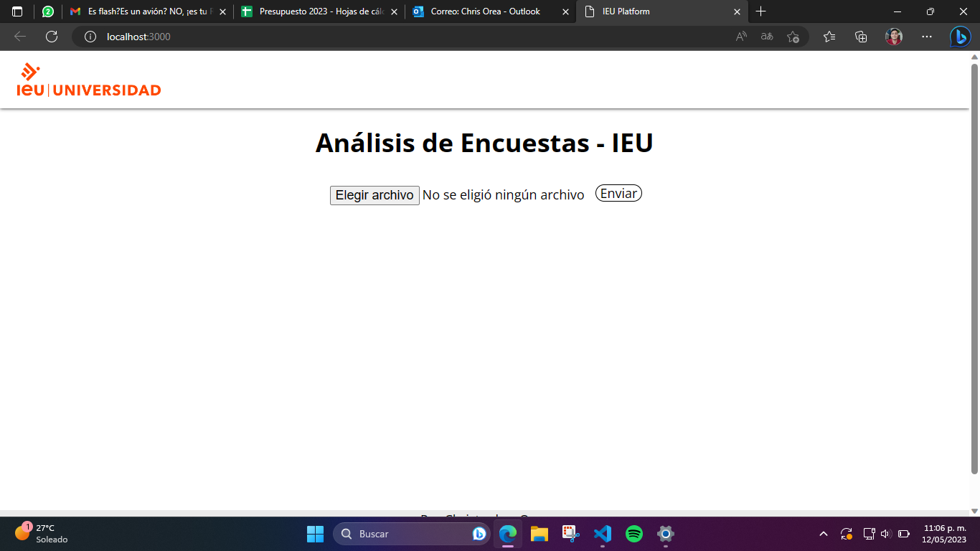Open Settings and more ellipsis menu
Image resolution: width=980 pixels, height=551 pixels.
click(927, 37)
